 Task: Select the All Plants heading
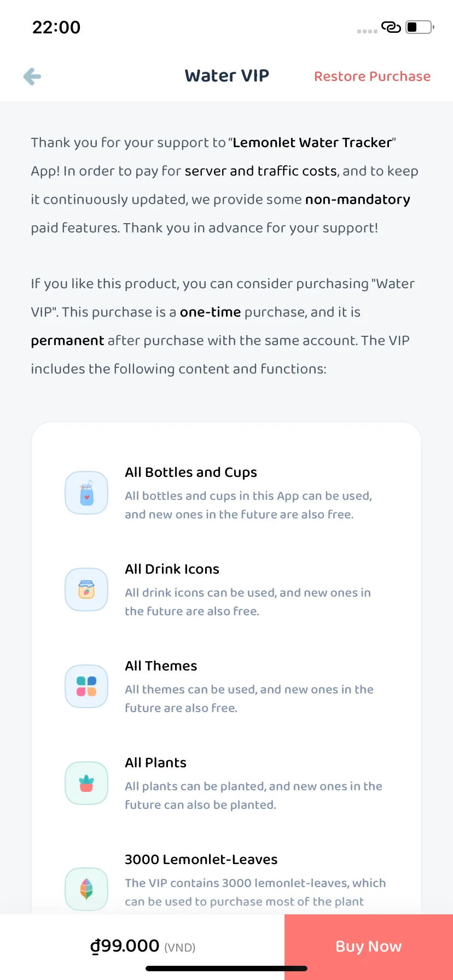pos(155,763)
